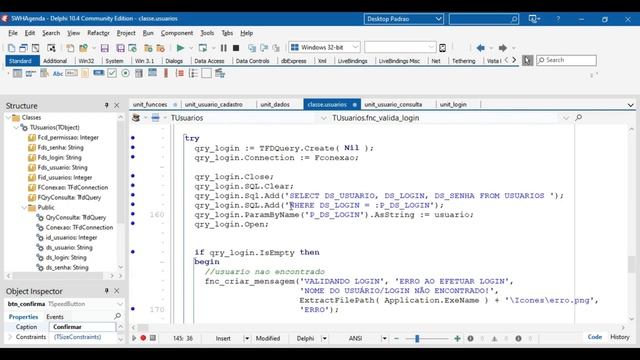Select the TActionList palette component icon
640x360 pixels.
coord(220,73)
